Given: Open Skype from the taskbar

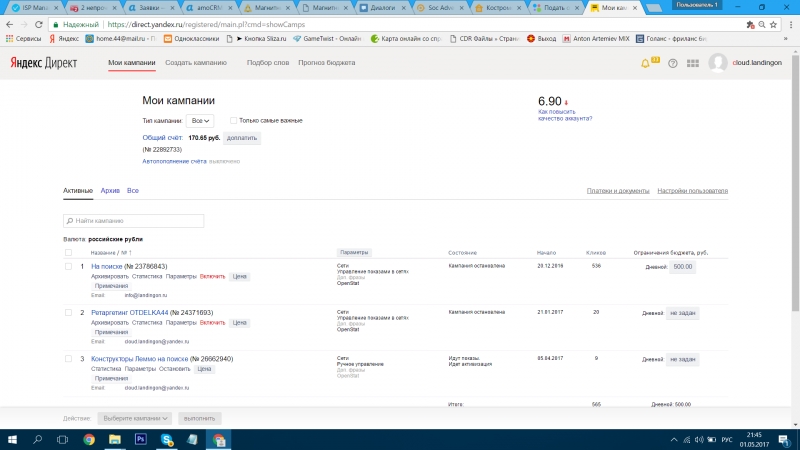Looking at the screenshot, I should [x=167, y=439].
